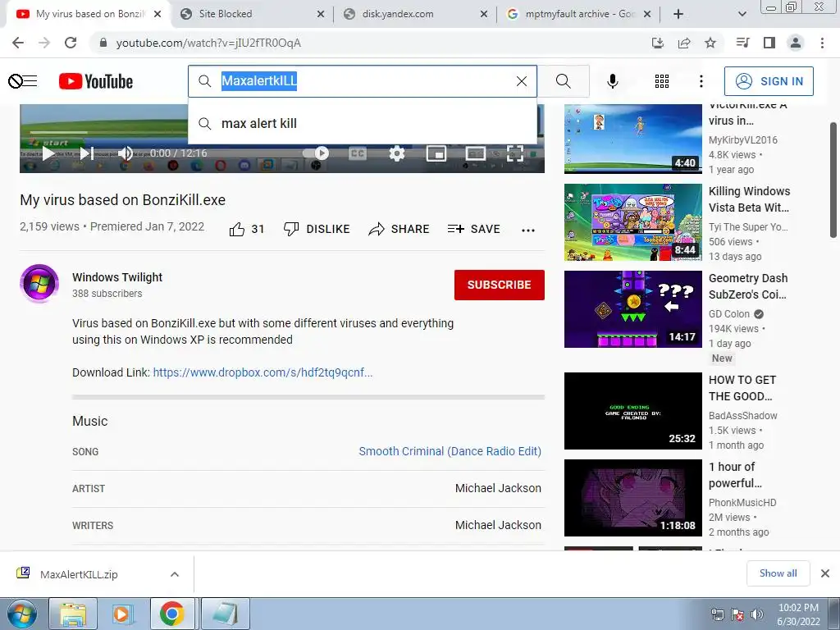Open the video settings gear

point(396,153)
